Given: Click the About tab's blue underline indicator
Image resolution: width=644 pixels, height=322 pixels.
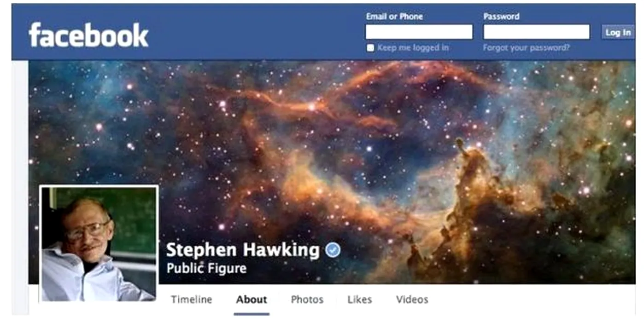Looking at the screenshot, I should point(252,314).
